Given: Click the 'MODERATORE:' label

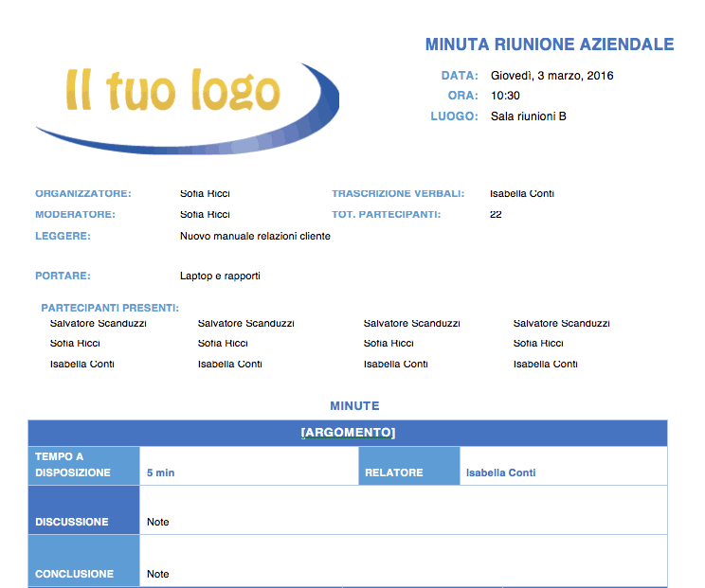Looking at the screenshot, I should [75, 215].
